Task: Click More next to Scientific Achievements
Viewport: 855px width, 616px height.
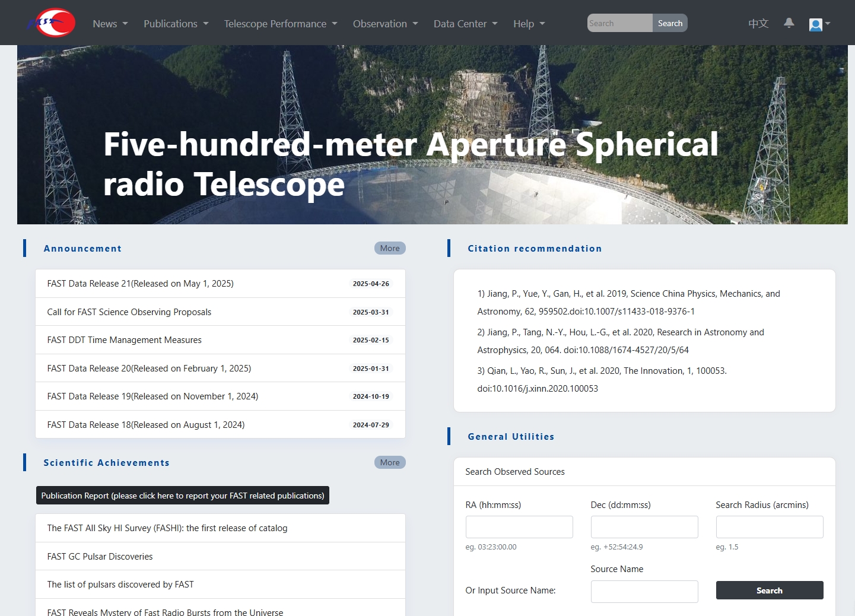Action: point(390,462)
